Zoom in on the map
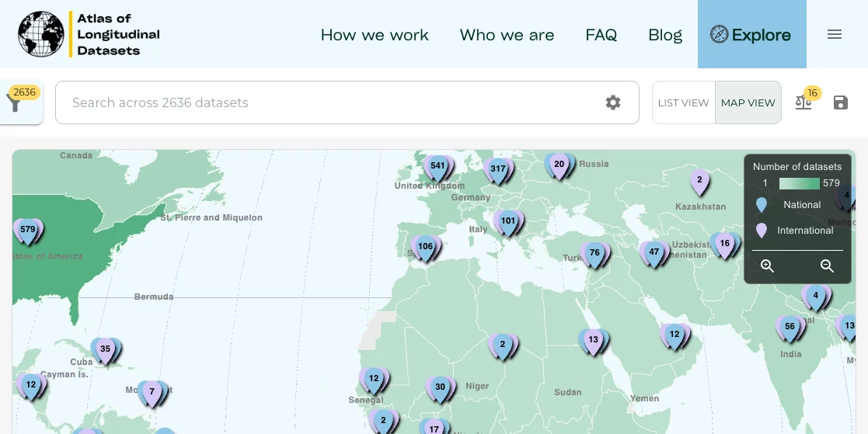The width and height of the screenshot is (868, 434). pyautogui.click(x=767, y=266)
